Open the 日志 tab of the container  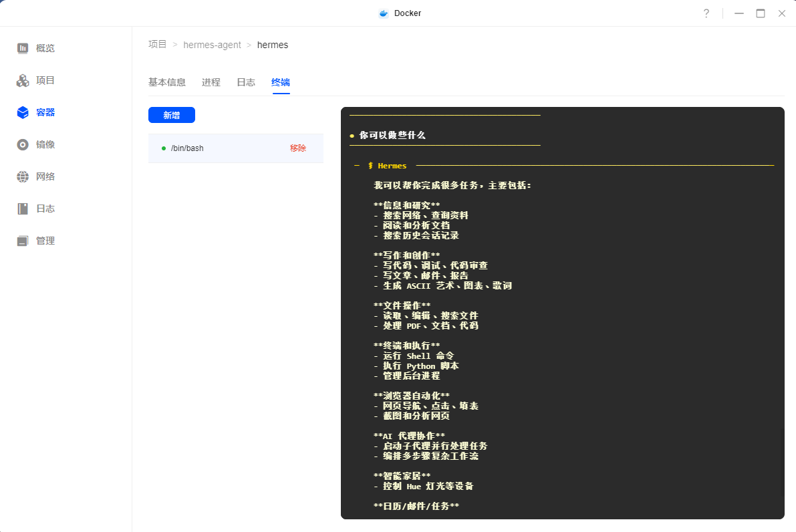click(x=246, y=82)
